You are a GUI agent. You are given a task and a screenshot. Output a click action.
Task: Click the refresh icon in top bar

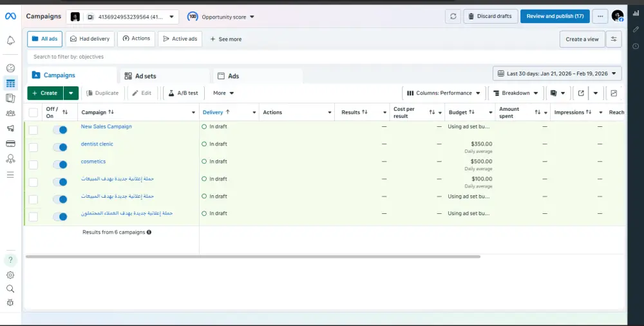point(453,17)
